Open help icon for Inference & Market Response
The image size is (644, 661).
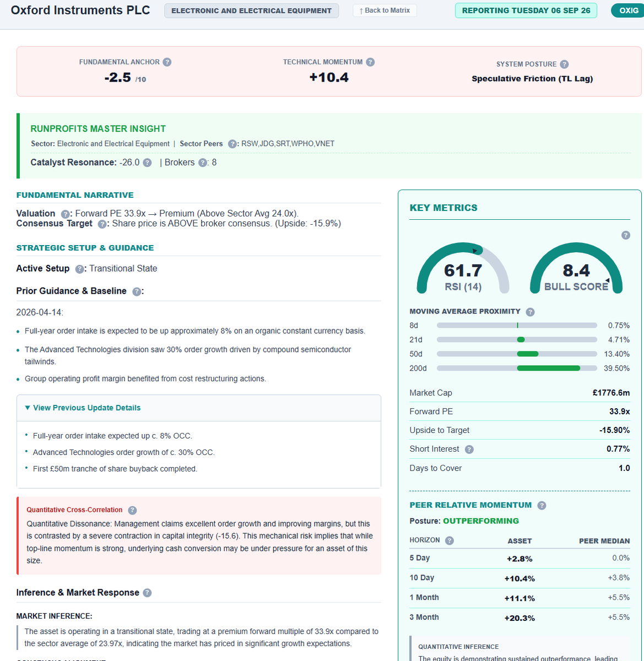point(147,593)
